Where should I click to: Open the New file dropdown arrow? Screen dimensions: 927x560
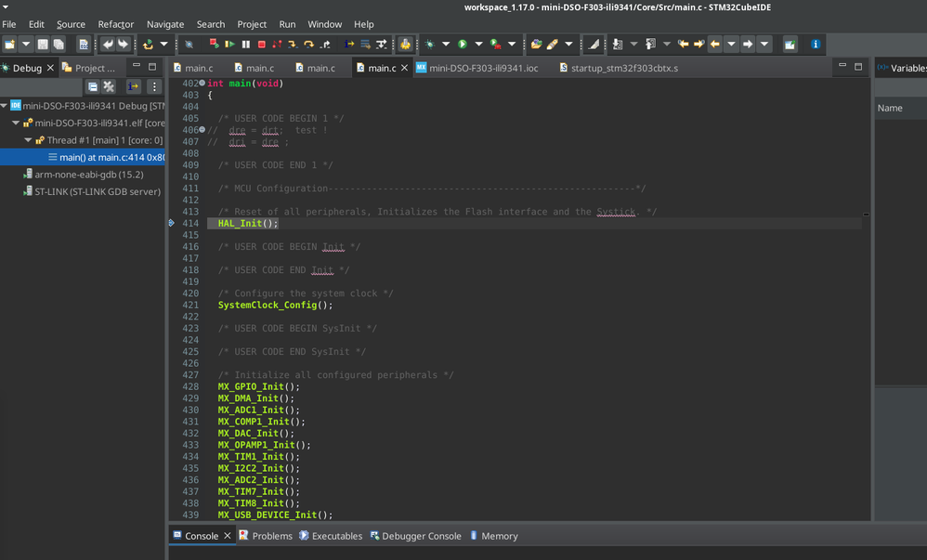click(x=26, y=45)
